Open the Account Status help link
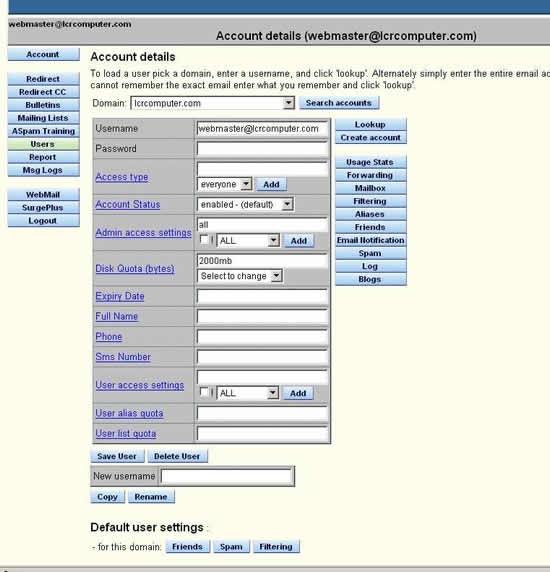This screenshot has width=550, height=572. coord(128,204)
